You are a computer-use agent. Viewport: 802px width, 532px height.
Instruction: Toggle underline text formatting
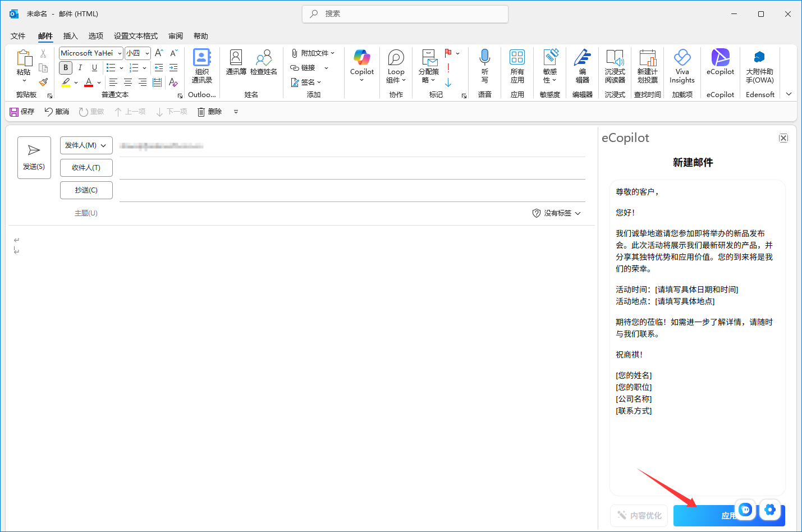click(x=94, y=68)
